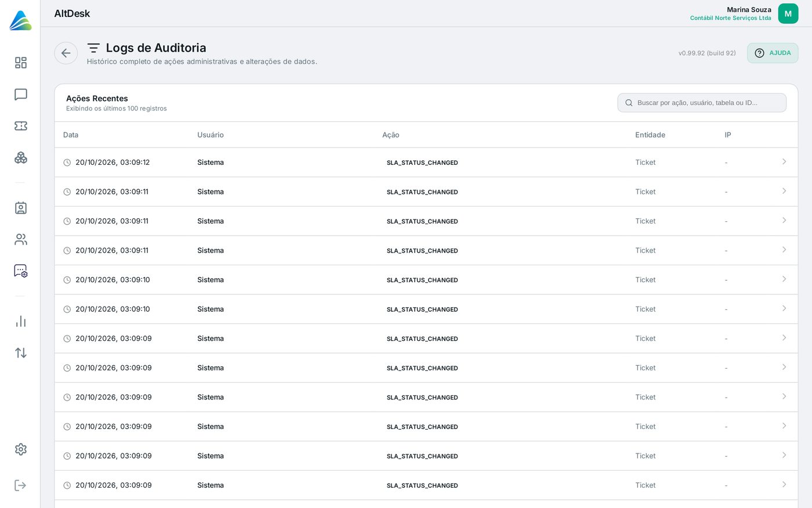This screenshot has width=812, height=508.
Task: Open the bar chart reports icon
Action: tap(21, 321)
